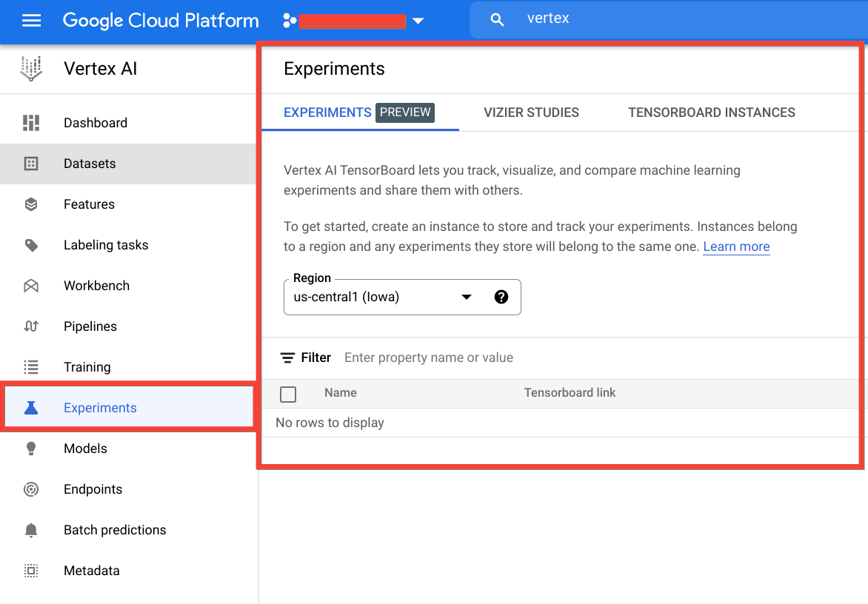Image resolution: width=868 pixels, height=604 pixels.
Task: Open the hamburger navigation menu
Action: [x=31, y=21]
